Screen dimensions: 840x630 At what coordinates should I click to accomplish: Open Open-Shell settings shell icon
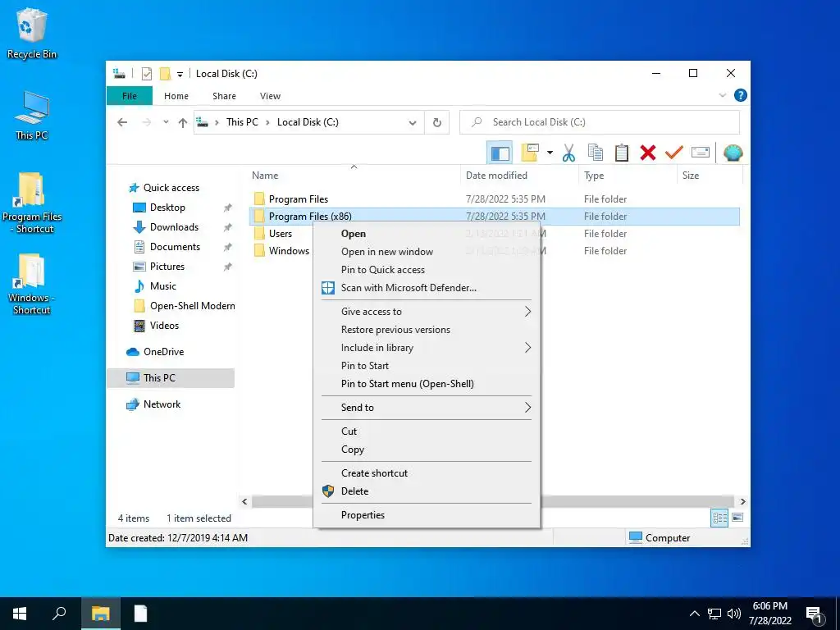tap(733, 153)
